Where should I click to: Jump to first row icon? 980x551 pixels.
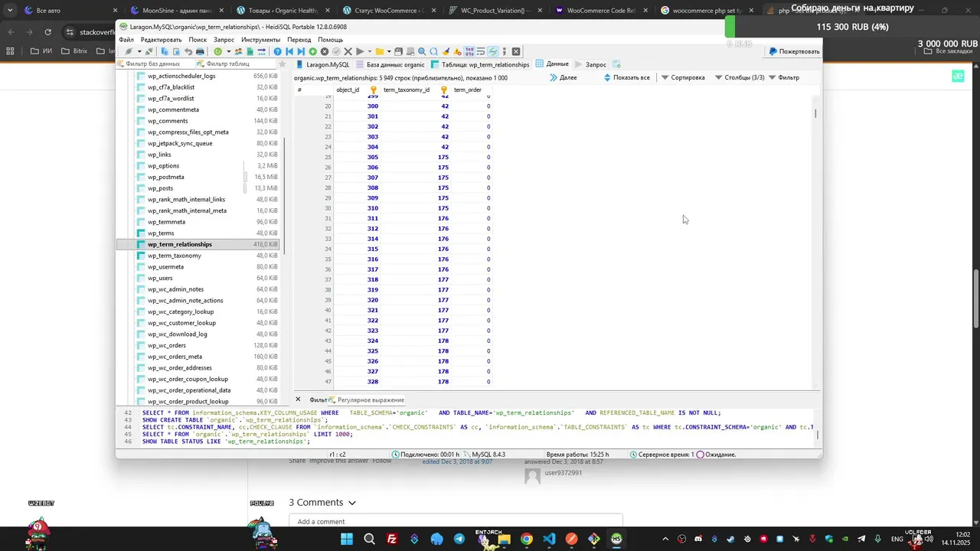tap(289, 51)
